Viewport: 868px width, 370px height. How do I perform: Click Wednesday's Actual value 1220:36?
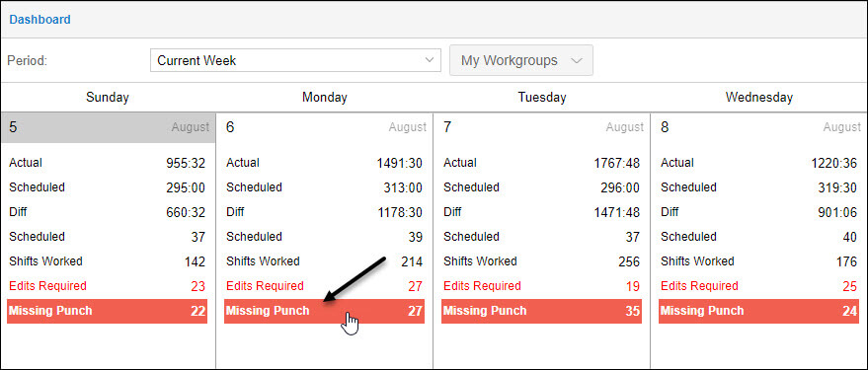[834, 163]
